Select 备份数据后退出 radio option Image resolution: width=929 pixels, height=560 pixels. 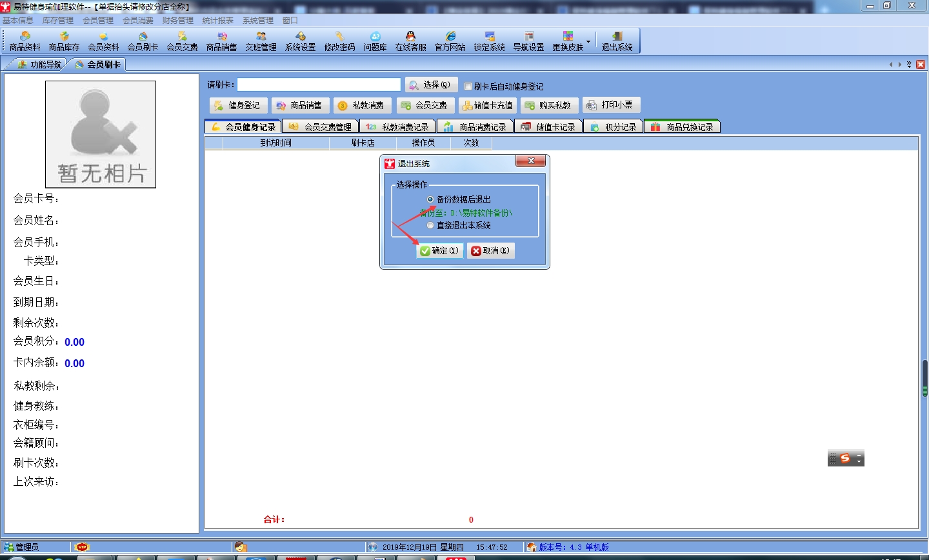click(x=430, y=199)
